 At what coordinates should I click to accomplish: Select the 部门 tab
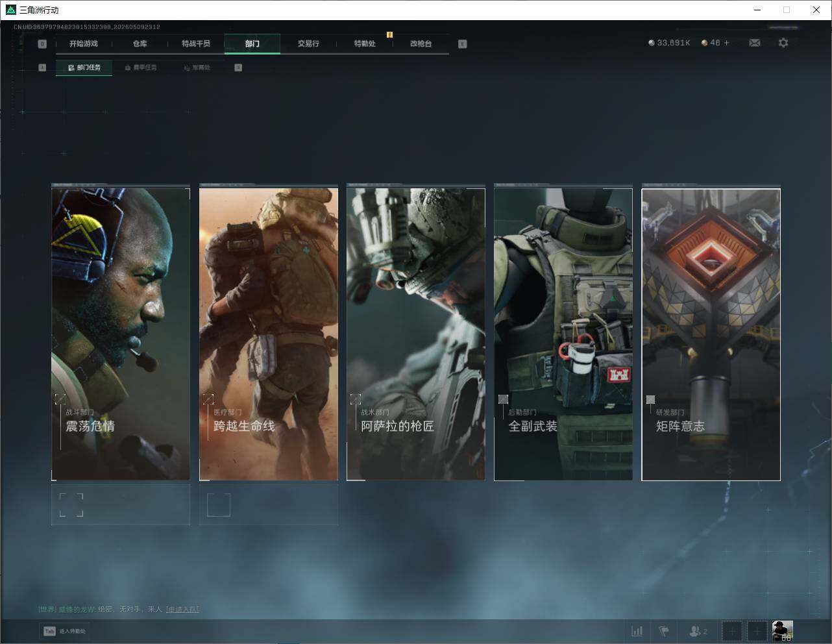[x=252, y=43]
